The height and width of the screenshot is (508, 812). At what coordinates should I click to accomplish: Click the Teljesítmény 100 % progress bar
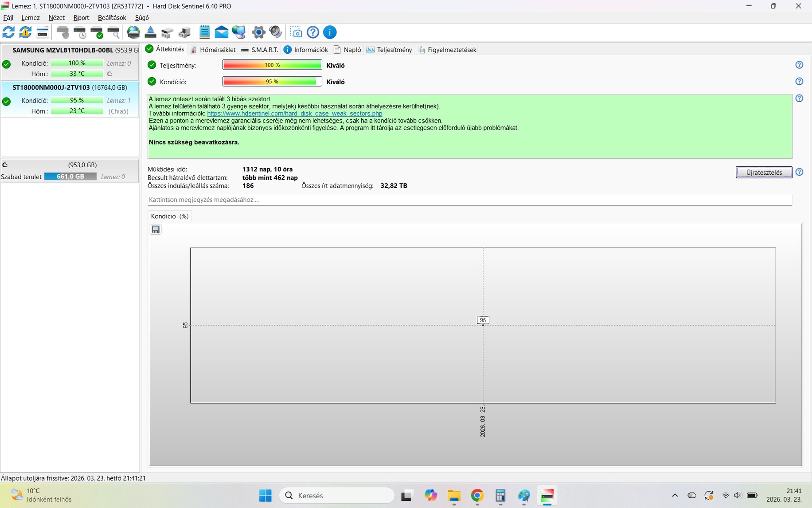272,65
